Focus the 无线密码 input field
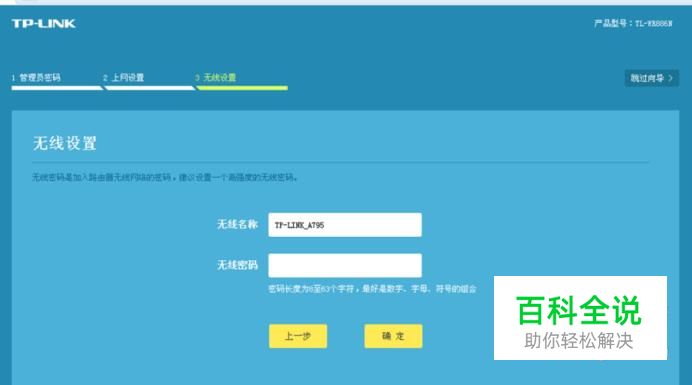This screenshot has width=692, height=385. tap(345, 265)
